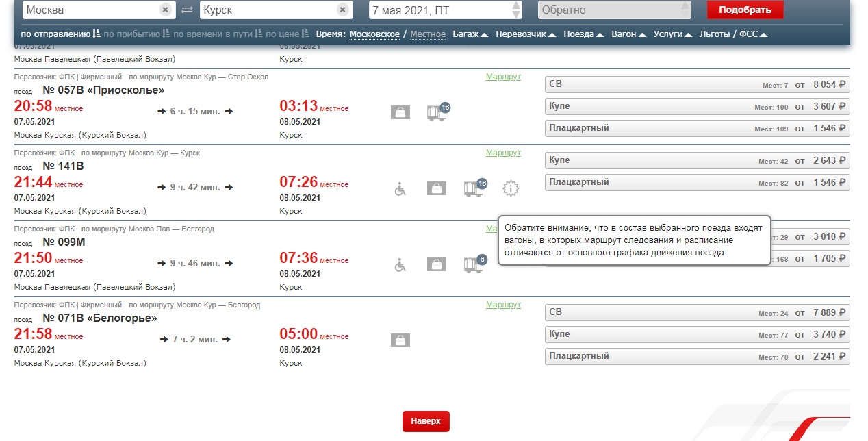Click the departure date field
The image size is (868, 441).
pyautogui.click(x=439, y=10)
